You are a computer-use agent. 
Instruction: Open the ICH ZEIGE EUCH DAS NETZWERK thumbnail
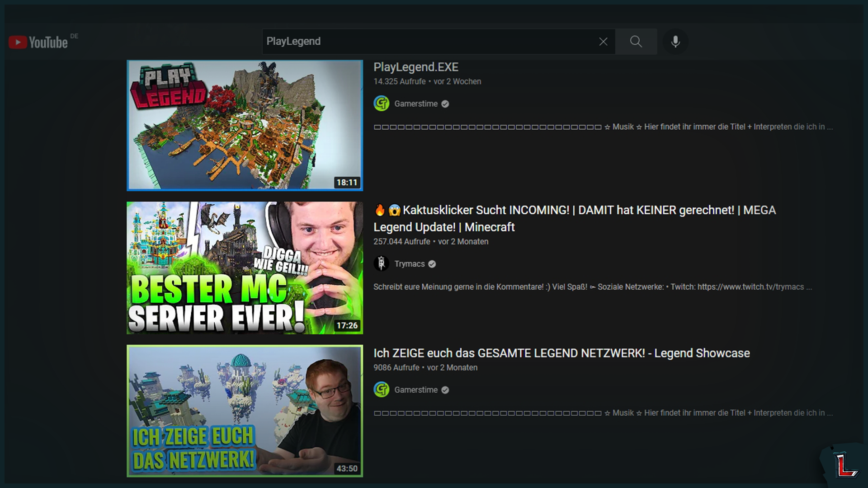(x=245, y=411)
